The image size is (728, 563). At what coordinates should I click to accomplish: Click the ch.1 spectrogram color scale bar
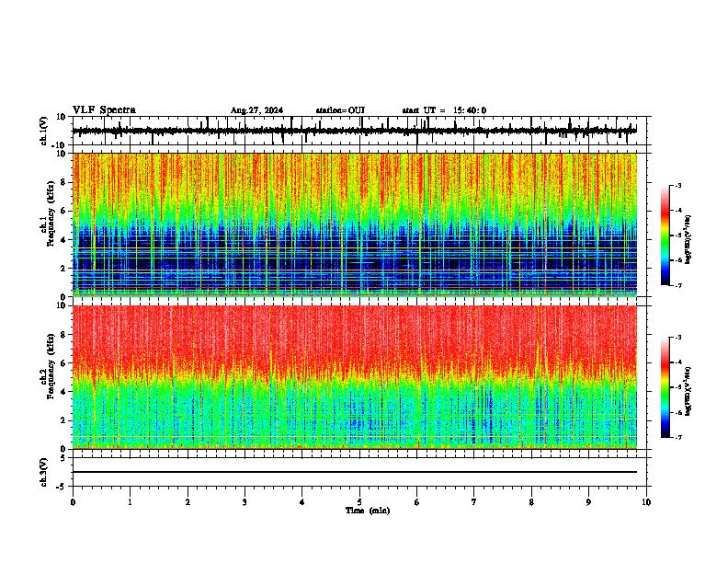tap(665, 236)
